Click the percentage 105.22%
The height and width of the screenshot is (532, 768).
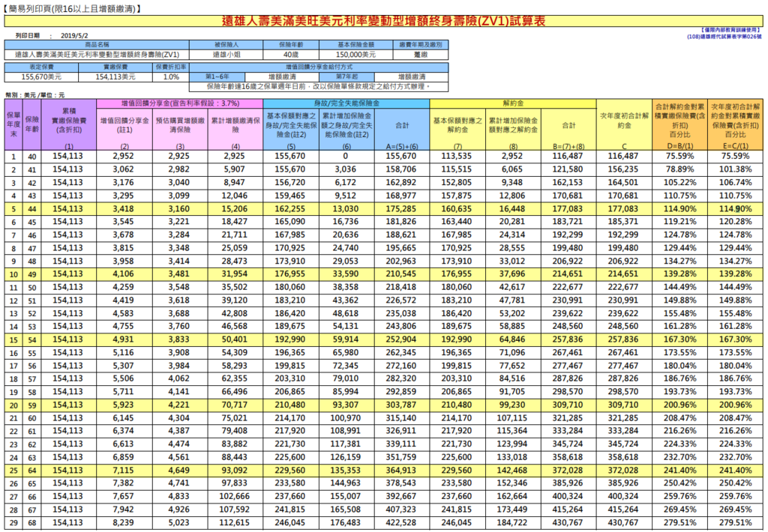[x=679, y=183]
